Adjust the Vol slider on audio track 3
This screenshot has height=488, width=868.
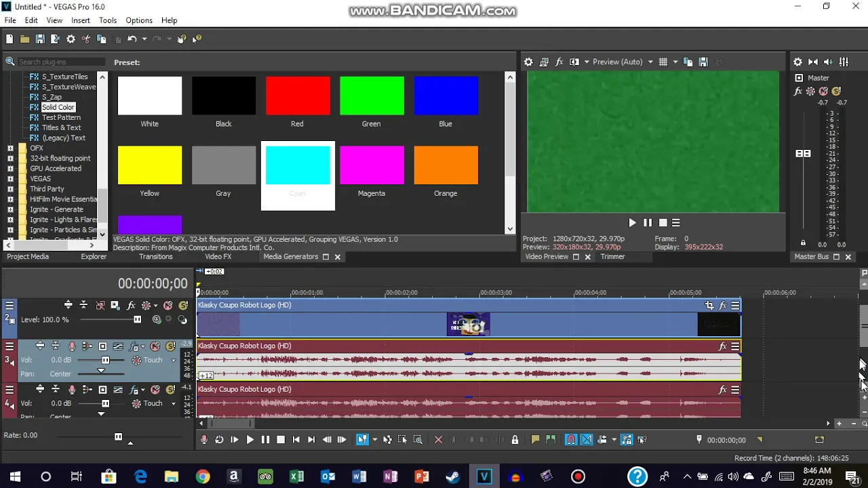[x=105, y=361]
